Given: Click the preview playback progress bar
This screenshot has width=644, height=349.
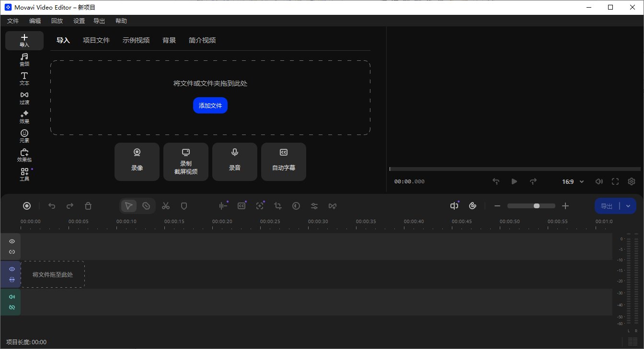Looking at the screenshot, I should [515, 169].
